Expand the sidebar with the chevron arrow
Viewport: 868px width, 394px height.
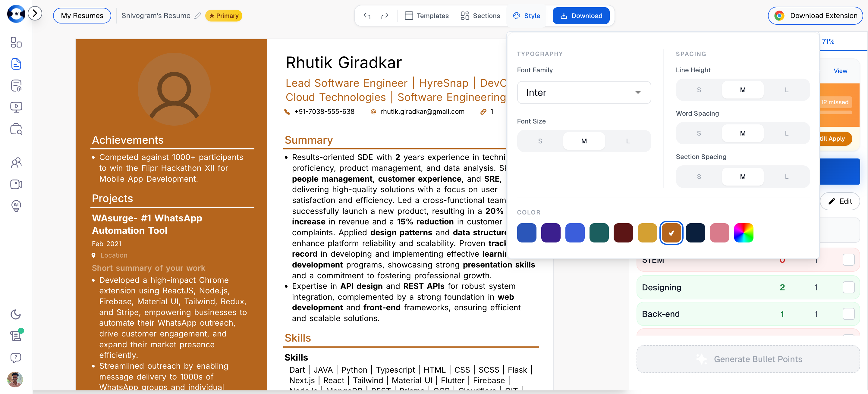tap(35, 13)
